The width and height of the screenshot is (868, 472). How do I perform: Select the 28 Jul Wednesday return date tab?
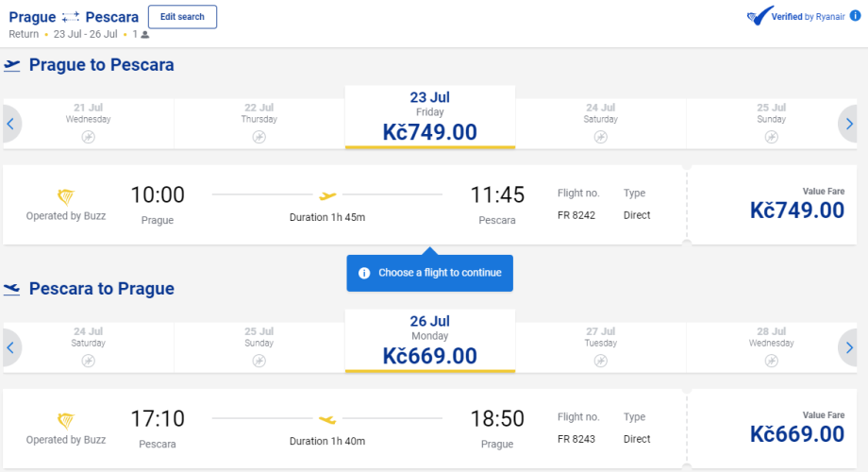click(x=771, y=342)
